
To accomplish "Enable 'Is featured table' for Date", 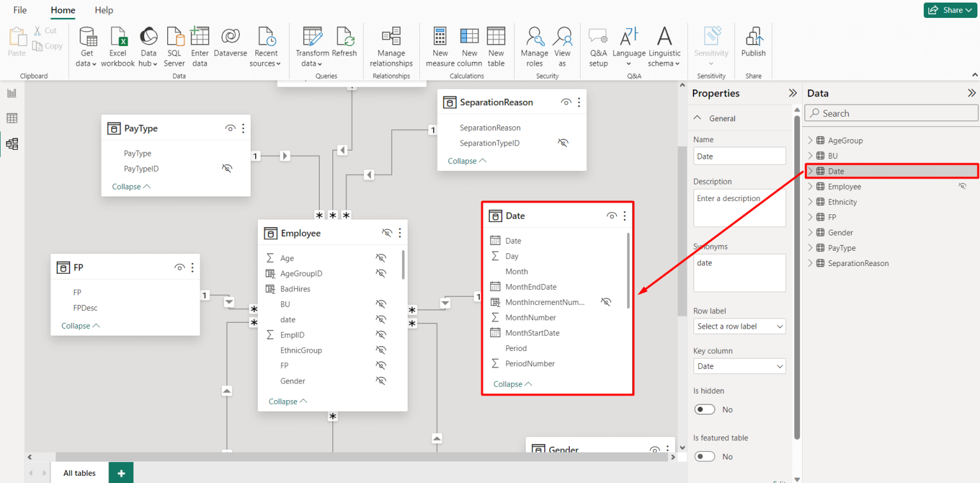I will pos(704,456).
